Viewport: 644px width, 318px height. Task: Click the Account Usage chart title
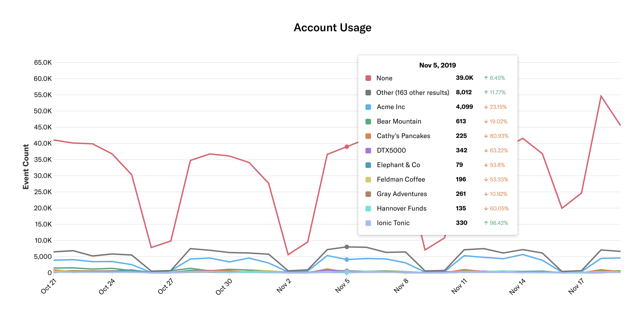[332, 28]
